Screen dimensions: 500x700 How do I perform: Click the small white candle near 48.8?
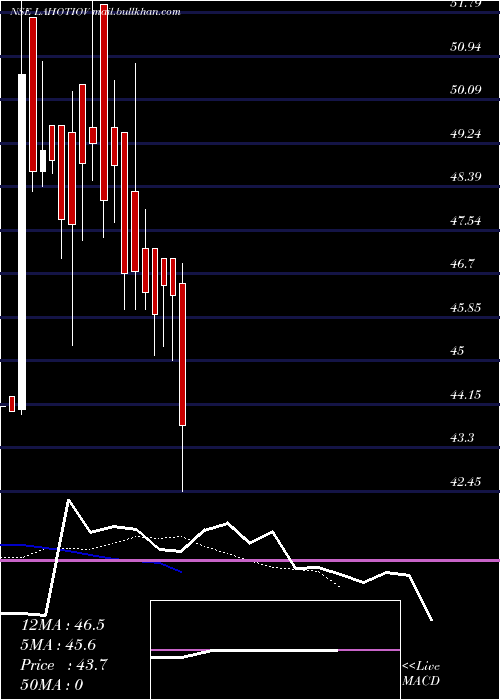[x=43, y=161]
